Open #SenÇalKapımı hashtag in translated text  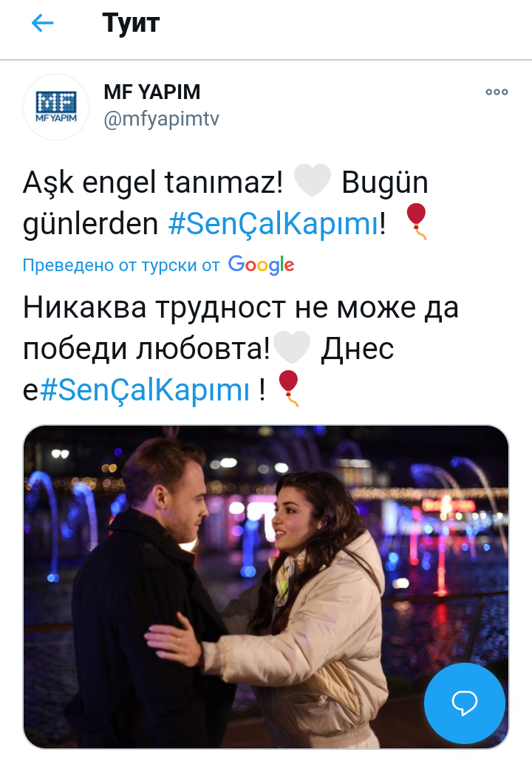coord(145,389)
